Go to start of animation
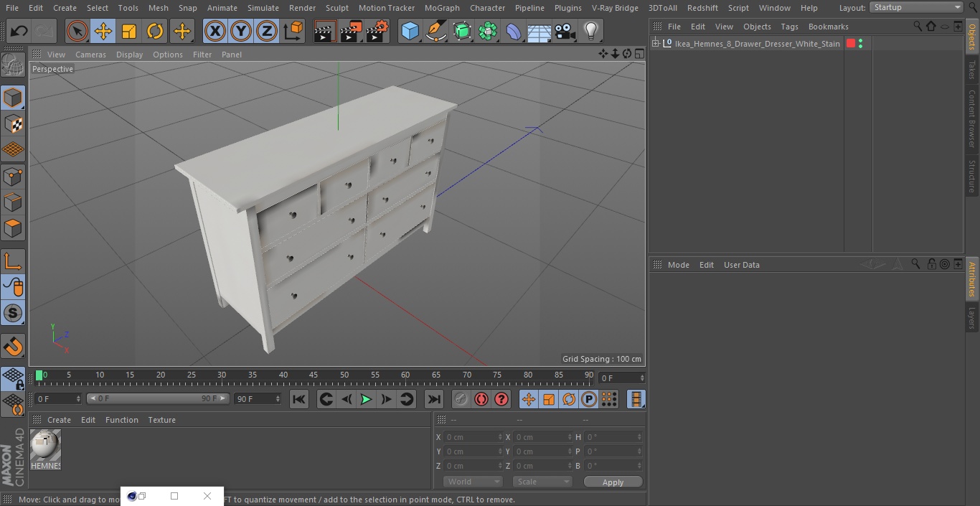The width and height of the screenshot is (980, 506). (299, 399)
